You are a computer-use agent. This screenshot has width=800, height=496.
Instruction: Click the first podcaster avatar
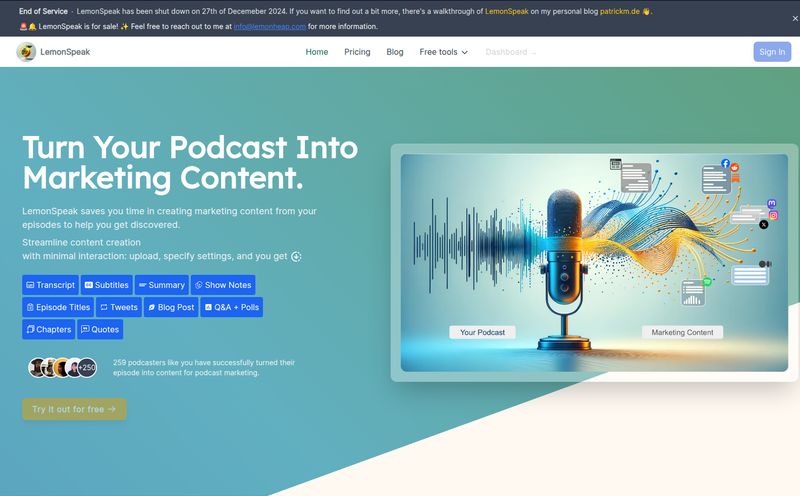click(x=37, y=367)
